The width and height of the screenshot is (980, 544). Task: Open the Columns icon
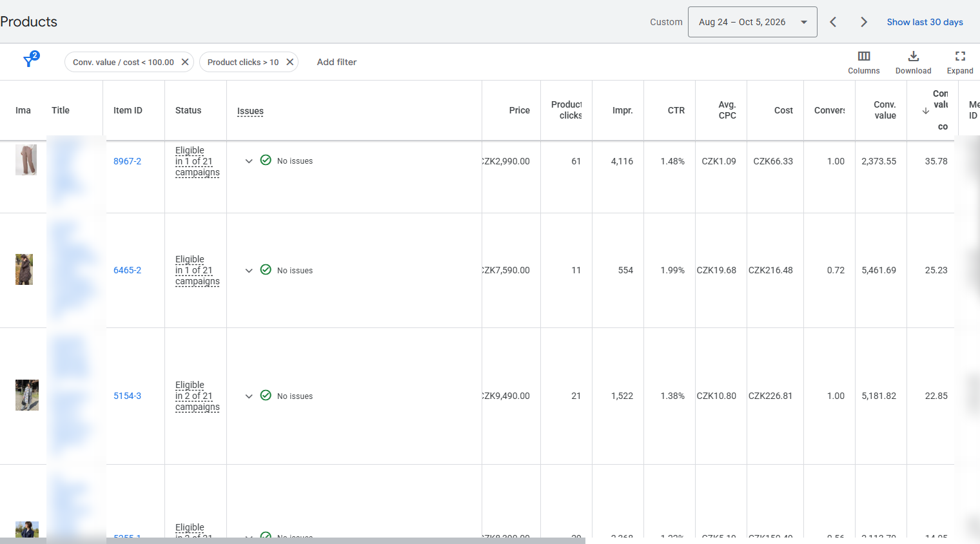[x=864, y=56]
